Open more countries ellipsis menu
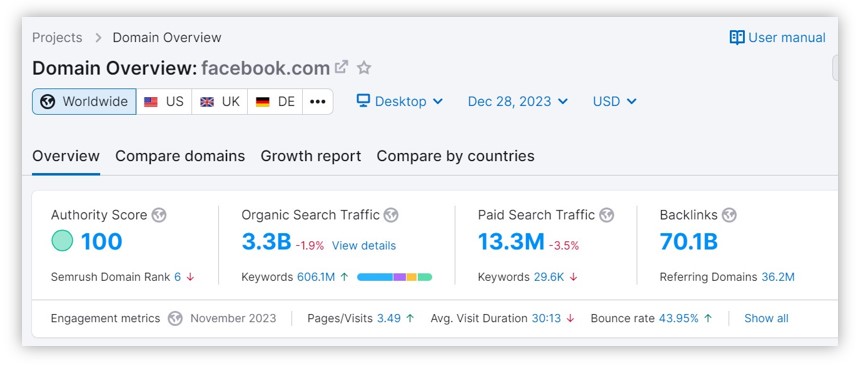This screenshot has width=859, height=368. tap(318, 101)
